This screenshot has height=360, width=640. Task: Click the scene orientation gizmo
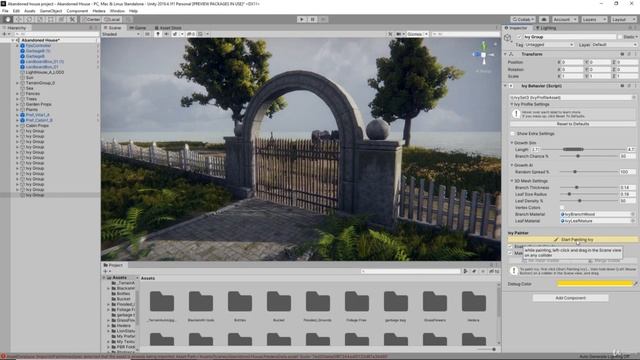(x=484, y=54)
